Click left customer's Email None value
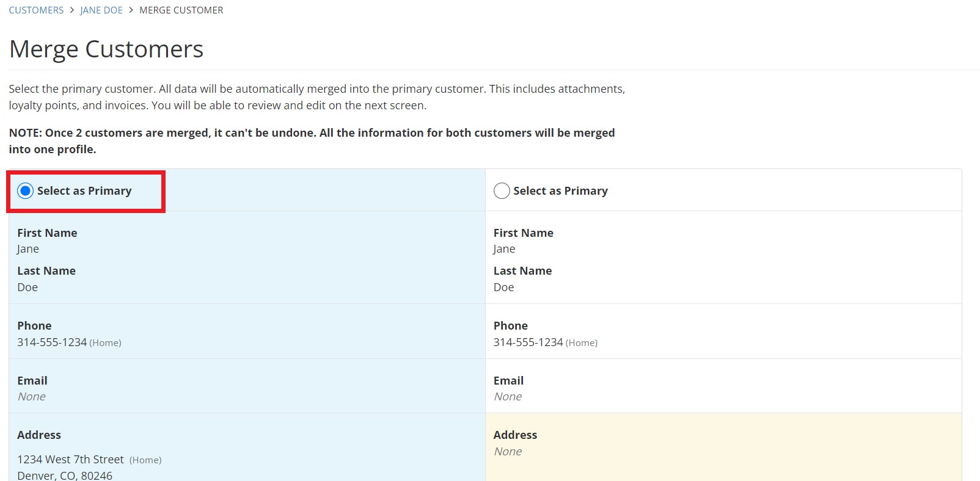 point(32,397)
